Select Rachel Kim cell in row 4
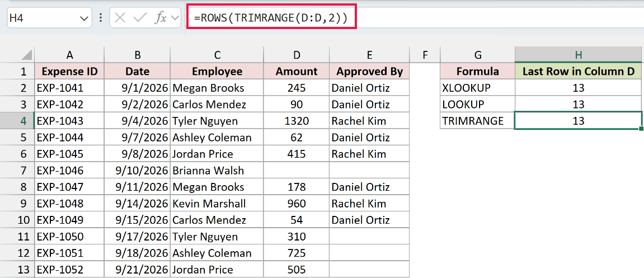This screenshot has height=278, width=644. click(370, 121)
